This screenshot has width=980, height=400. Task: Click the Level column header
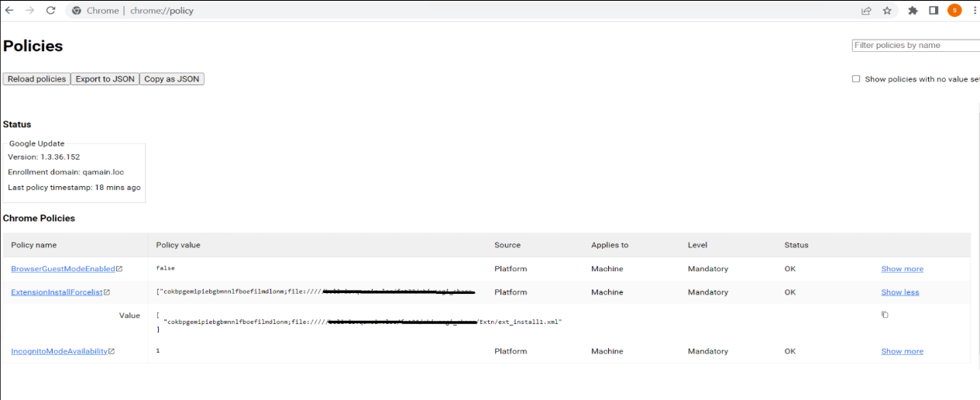pos(697,245)
